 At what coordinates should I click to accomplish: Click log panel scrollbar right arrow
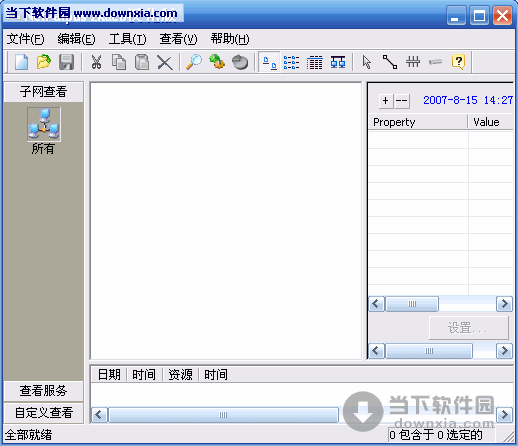click(x=504, y=415)
